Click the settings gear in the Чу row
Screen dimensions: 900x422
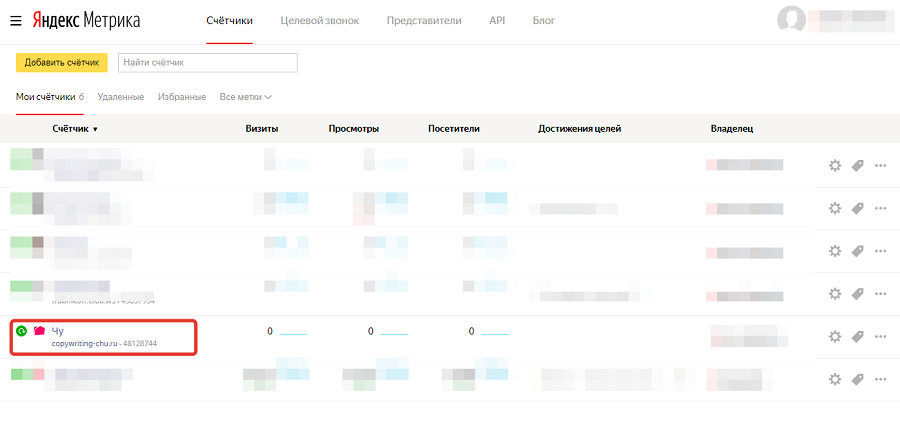click(835, 337)
